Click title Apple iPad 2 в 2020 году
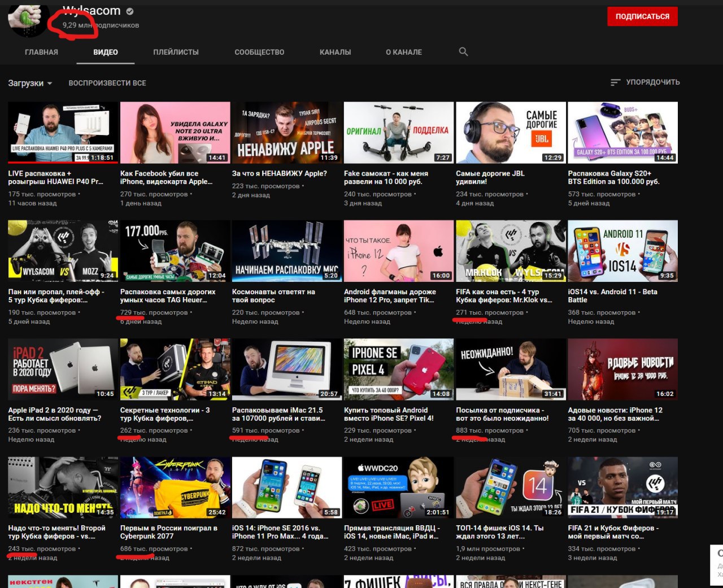The height and width of the screenshot is (588, 723). click(55, 414)
